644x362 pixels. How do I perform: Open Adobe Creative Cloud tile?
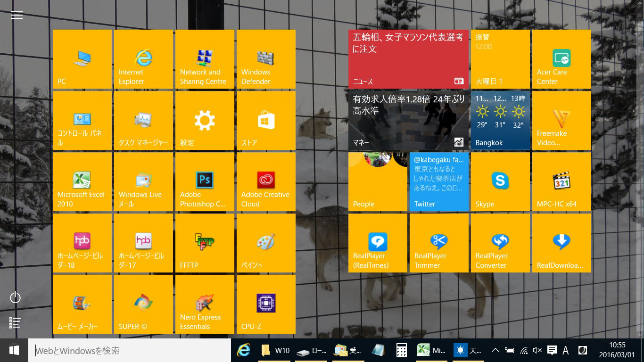pyautogui.click(x=266, y=181)
